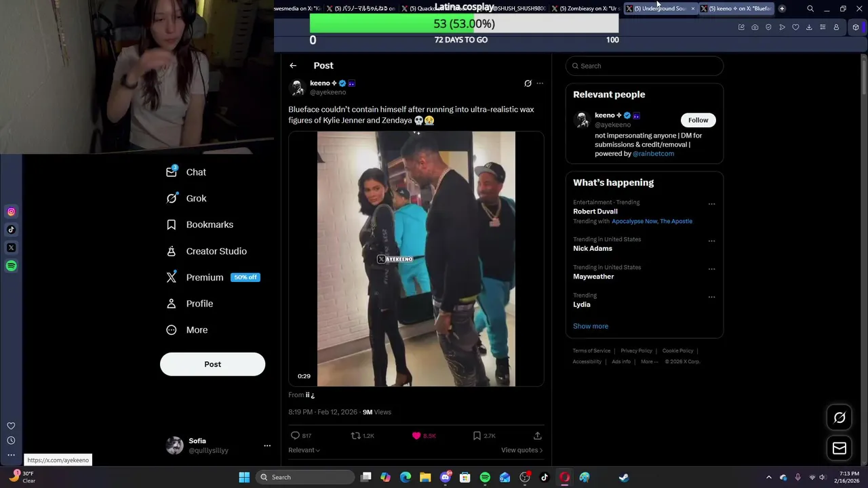Click the white Post button
The image size is (868, 488).
(x=212, y=364)
